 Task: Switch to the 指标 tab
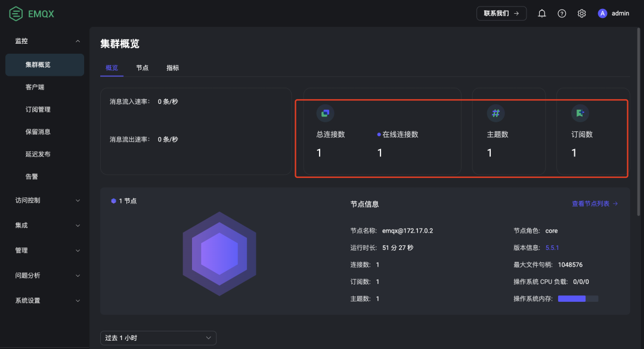click(x=173, y=67)
